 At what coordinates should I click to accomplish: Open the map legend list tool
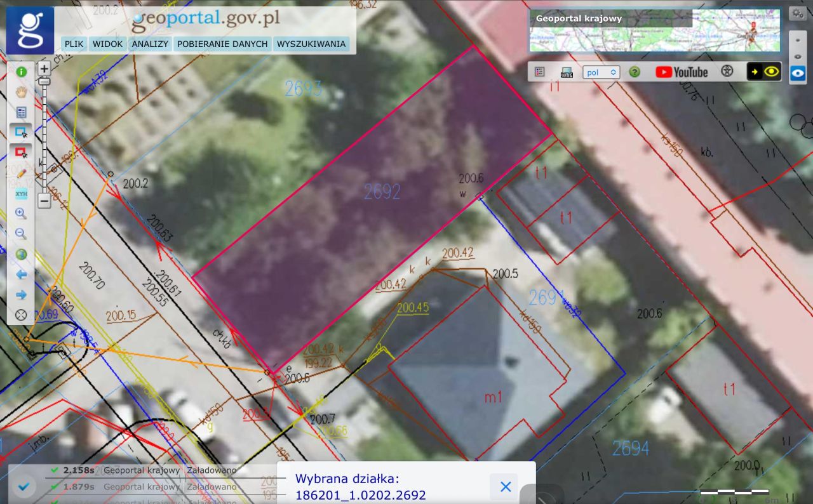point(21,112)
